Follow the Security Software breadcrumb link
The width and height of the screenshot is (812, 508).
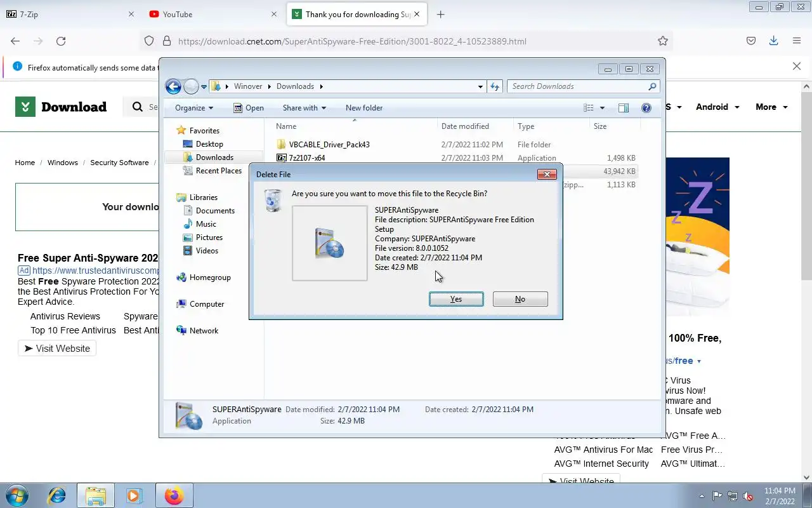(119, 163)
